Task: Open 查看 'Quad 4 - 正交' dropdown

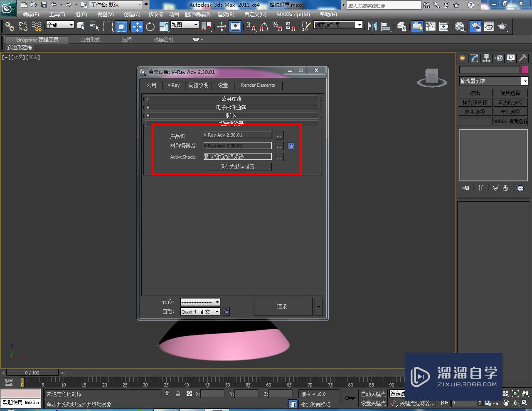Action: coord(200,312)
